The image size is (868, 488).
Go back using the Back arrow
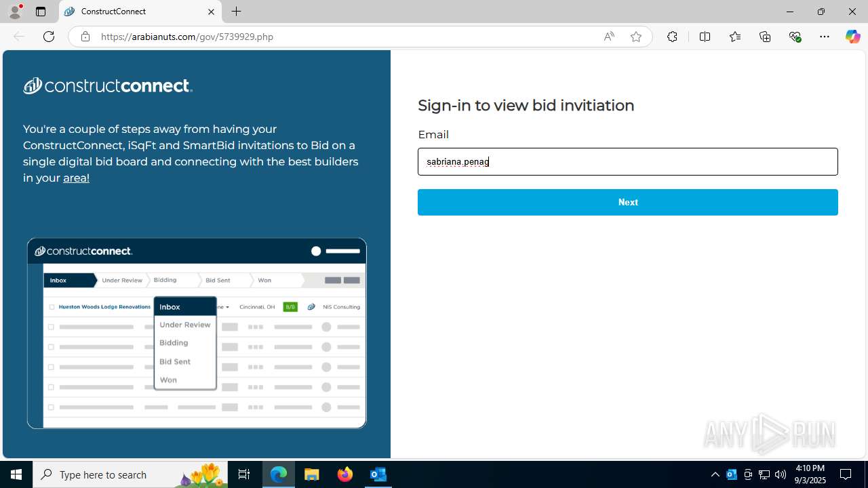(x=18, y=37)
